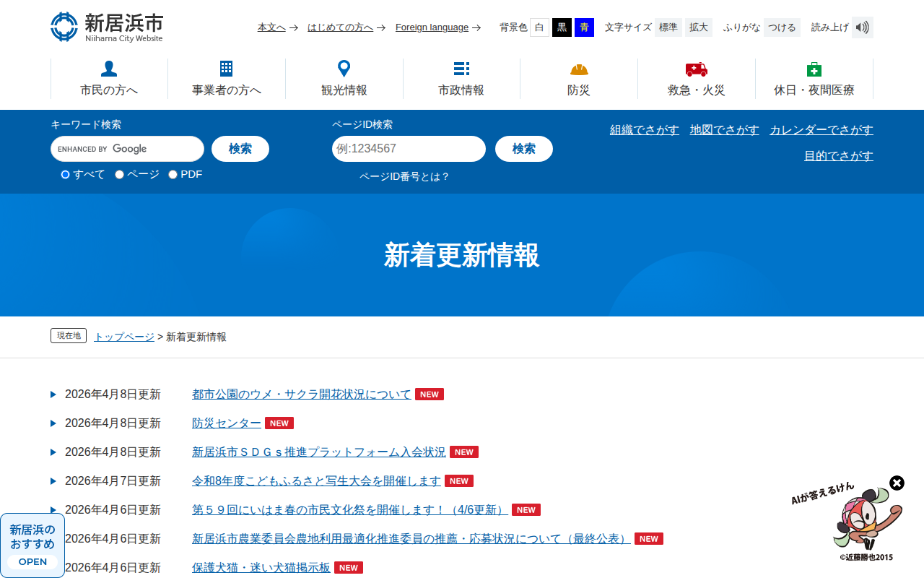Open 新居浜市ＳＤＧｓ推進プラットフォーム入会状況 article
Screen dimensions: 924x578
pos(319,452)
